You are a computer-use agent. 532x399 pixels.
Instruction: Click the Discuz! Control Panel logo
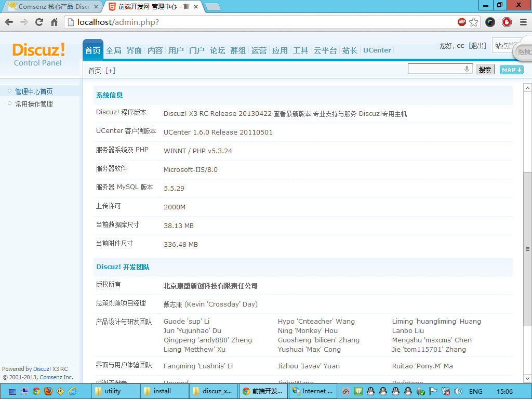tap(38, 54)
